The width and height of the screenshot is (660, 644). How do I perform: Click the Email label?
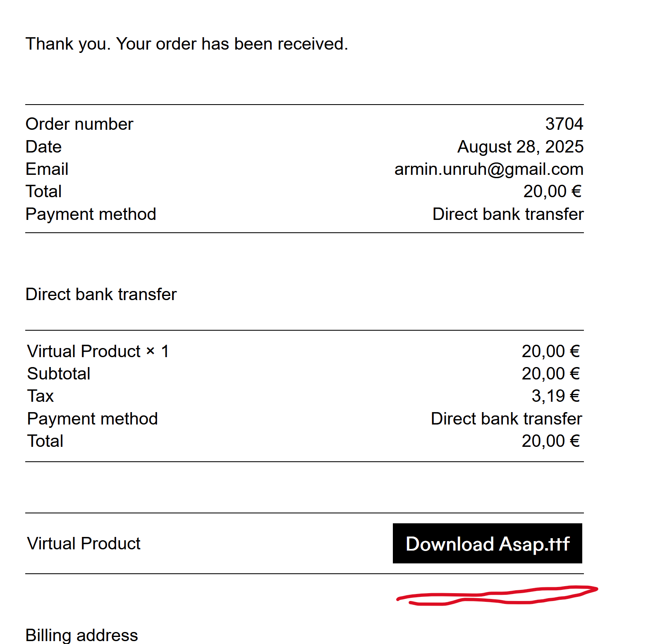pos(47,169)
